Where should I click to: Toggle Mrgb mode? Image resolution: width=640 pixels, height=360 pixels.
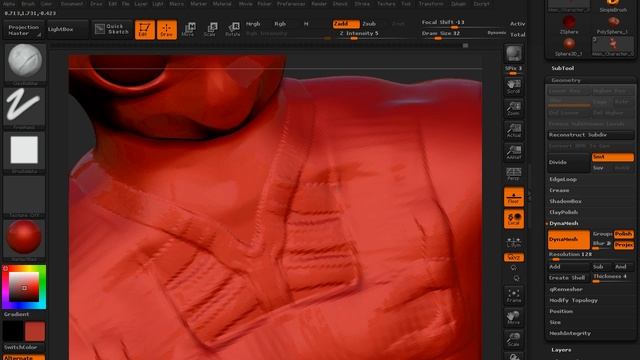coord(253,24)
